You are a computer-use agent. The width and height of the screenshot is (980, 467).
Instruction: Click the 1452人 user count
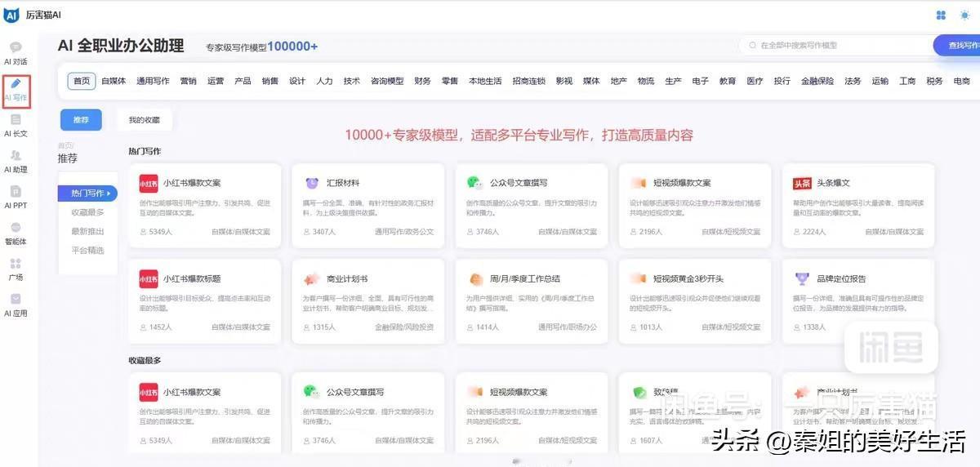[x=156, y=327]
